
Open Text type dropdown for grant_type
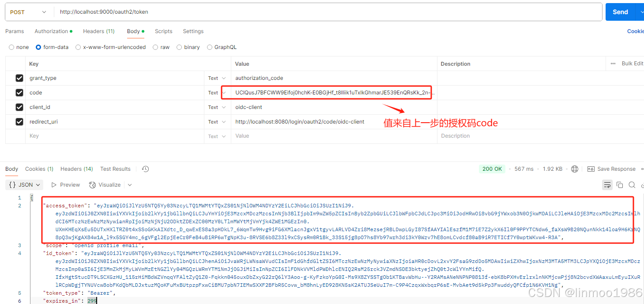click(217, 78)
